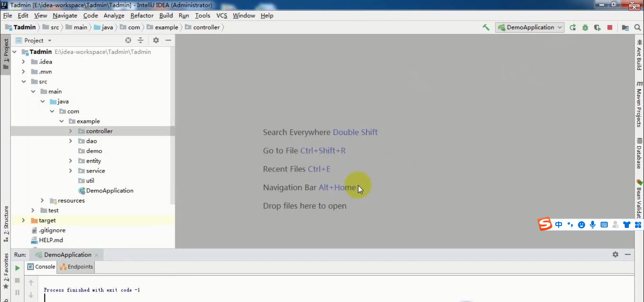Image resolution: width=644 pixels, height=302 pixels.
Task: Click the up arrow in console gutter
Action: [31, 283]
